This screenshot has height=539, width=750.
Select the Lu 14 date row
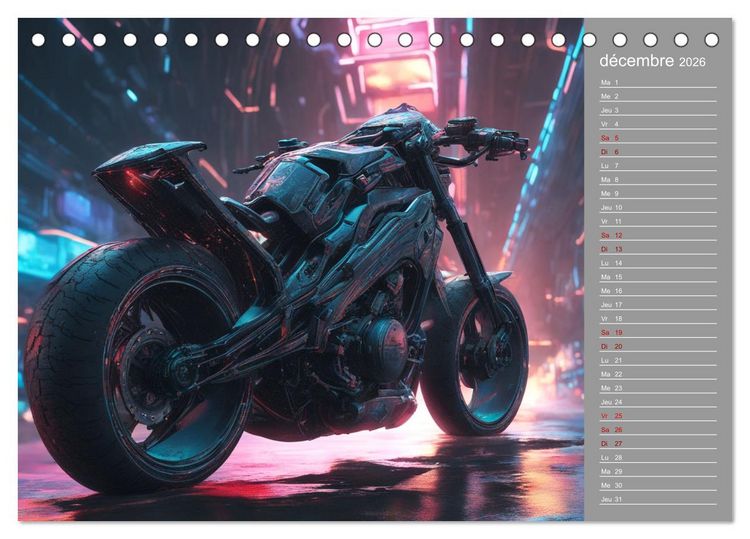tap(658, 263)
